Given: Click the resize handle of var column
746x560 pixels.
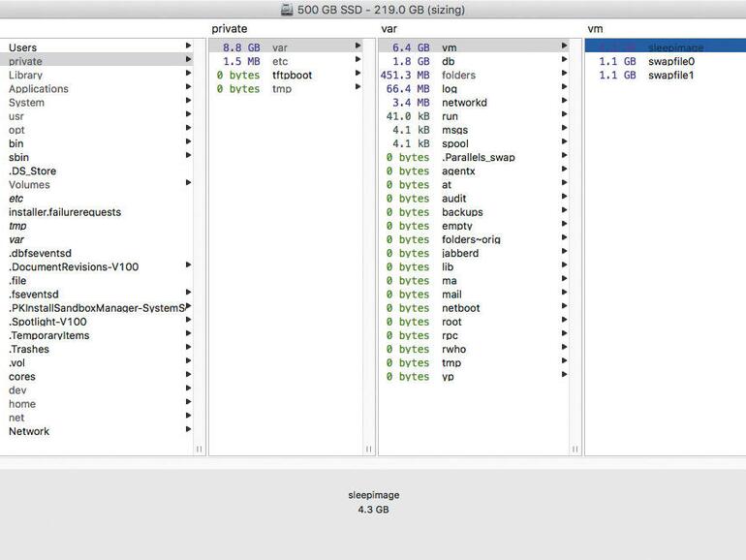Looking at the screenshot, I should point(575,449).
